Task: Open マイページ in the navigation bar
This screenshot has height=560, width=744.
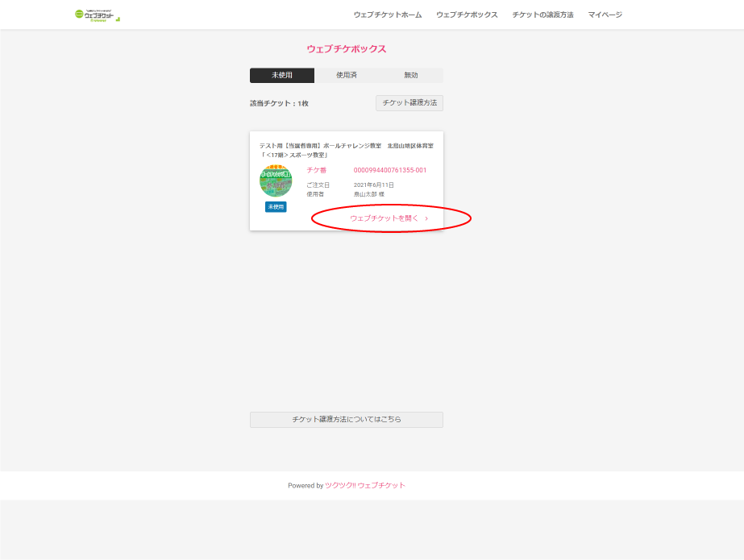Action: (605, 15)
